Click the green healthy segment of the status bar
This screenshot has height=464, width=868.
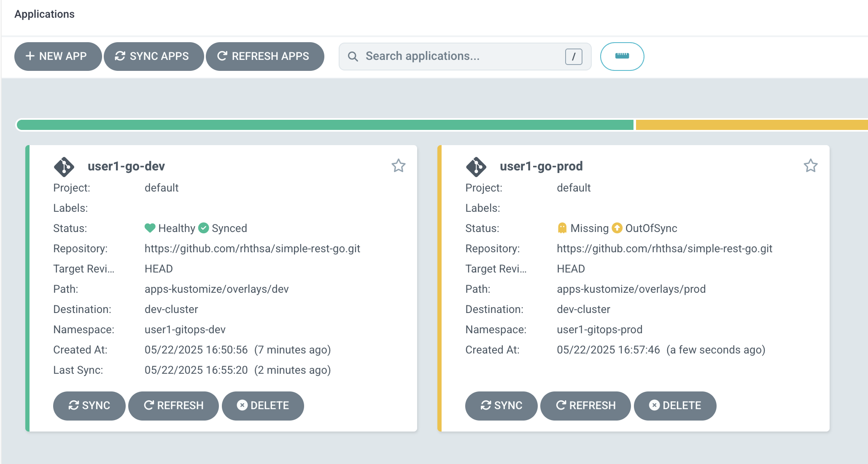pyautogui.click(x=325, y=125)
